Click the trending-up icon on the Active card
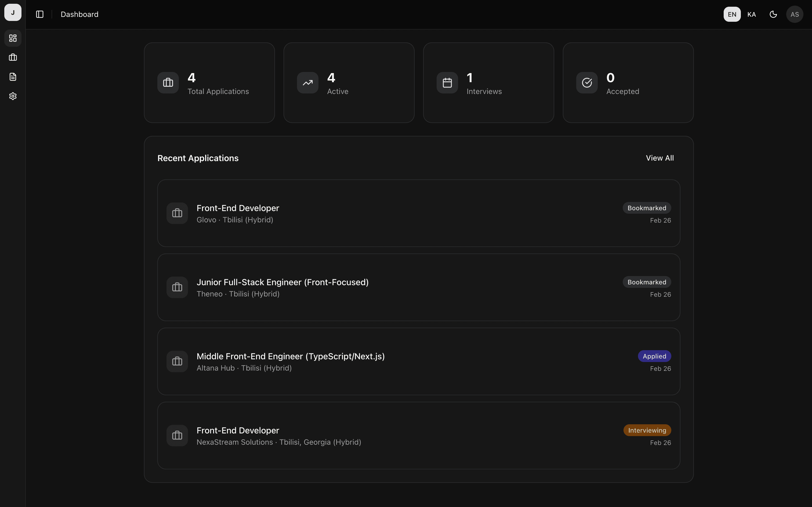This screenshot has height=507, width=812. coord(307,82)
